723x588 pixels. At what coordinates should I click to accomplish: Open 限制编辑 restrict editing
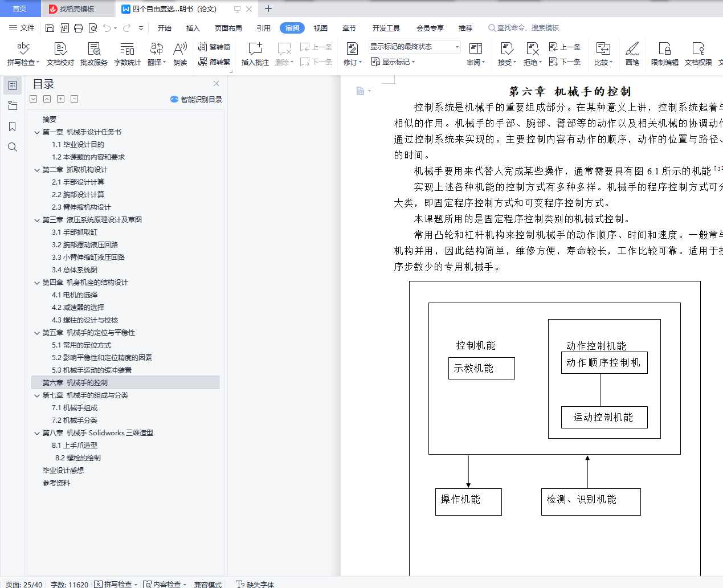click(x=665, y=54)
